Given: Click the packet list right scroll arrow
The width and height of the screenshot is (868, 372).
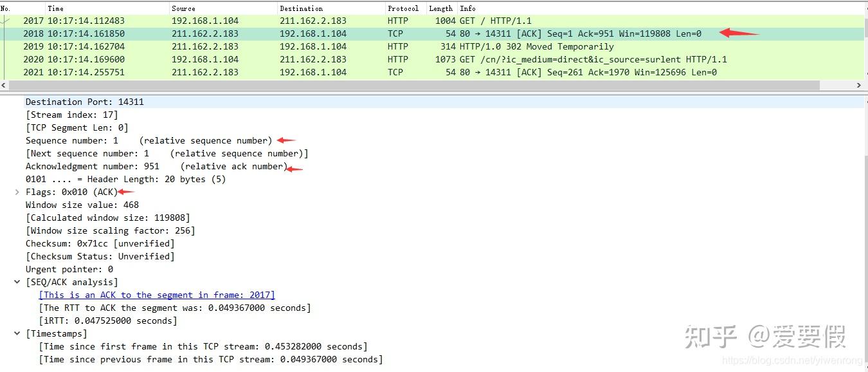Looking at the screenshot, I should [859, 85].
